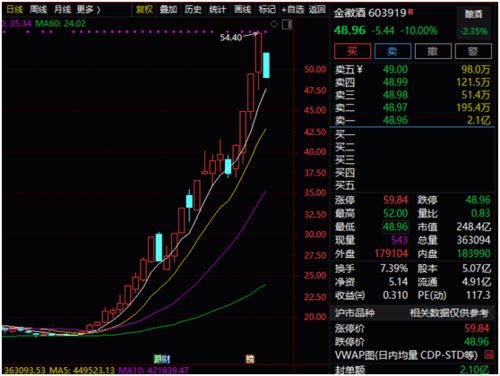The image size is (500, 376).
Task: Open VWAP图(日内均量 CDP-STD等) entry
Action: tap(406, 355)
